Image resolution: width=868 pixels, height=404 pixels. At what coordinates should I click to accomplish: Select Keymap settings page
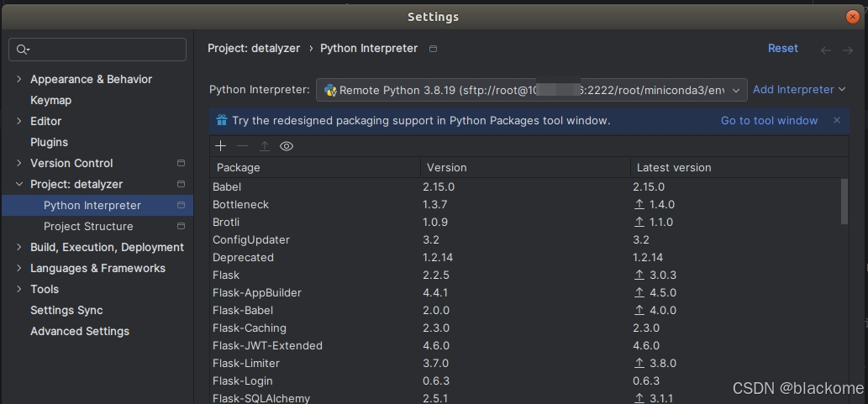pos(51,100)
